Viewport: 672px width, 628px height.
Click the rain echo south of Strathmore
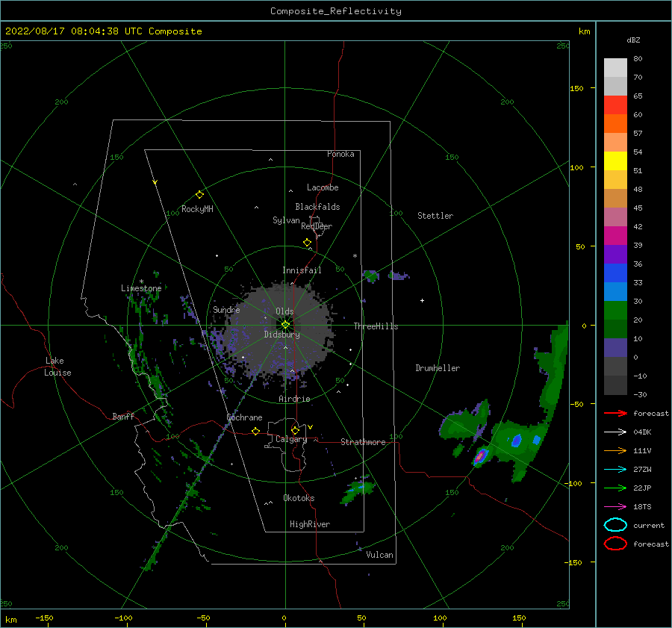pyautogui.click(x=358, y=490)
